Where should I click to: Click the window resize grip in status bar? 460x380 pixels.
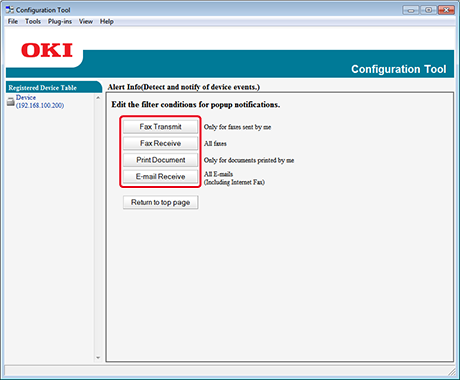[452, 371]
